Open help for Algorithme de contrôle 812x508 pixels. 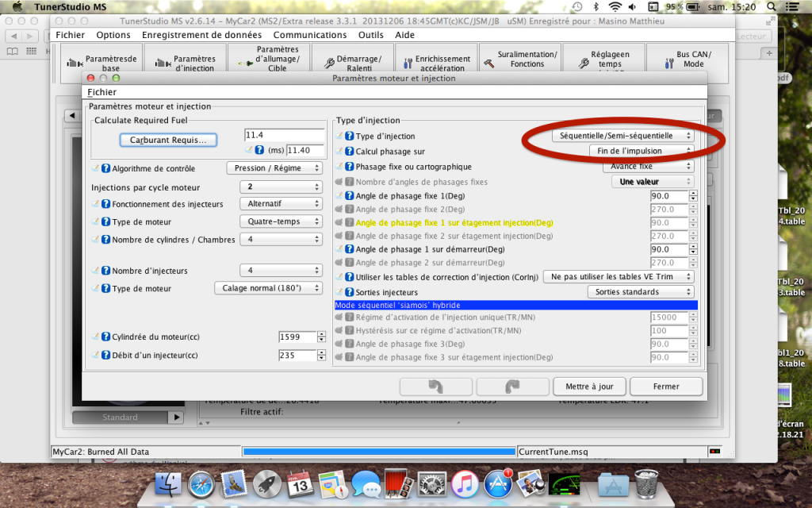(105, 168)
